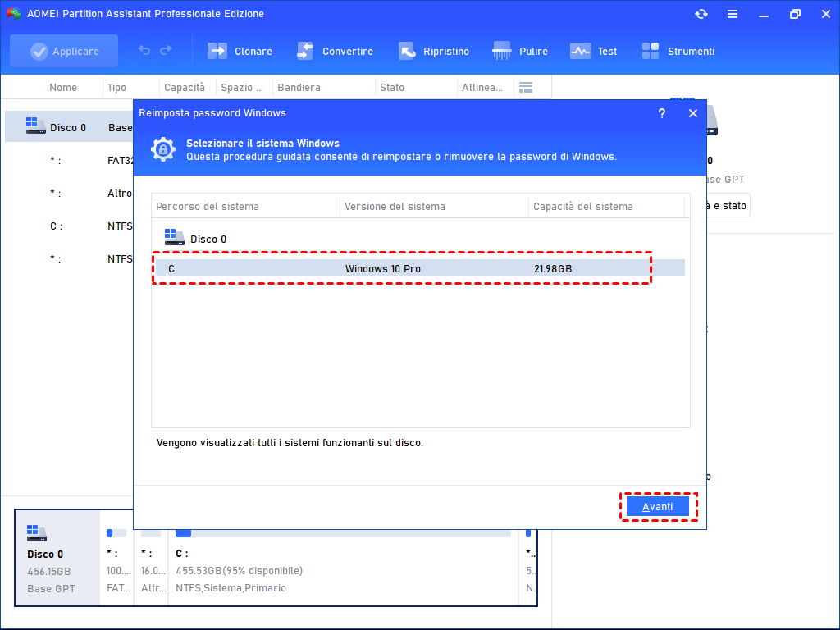
Task: Select the C Windows 10 Pro row
Action: coord(418,268)
